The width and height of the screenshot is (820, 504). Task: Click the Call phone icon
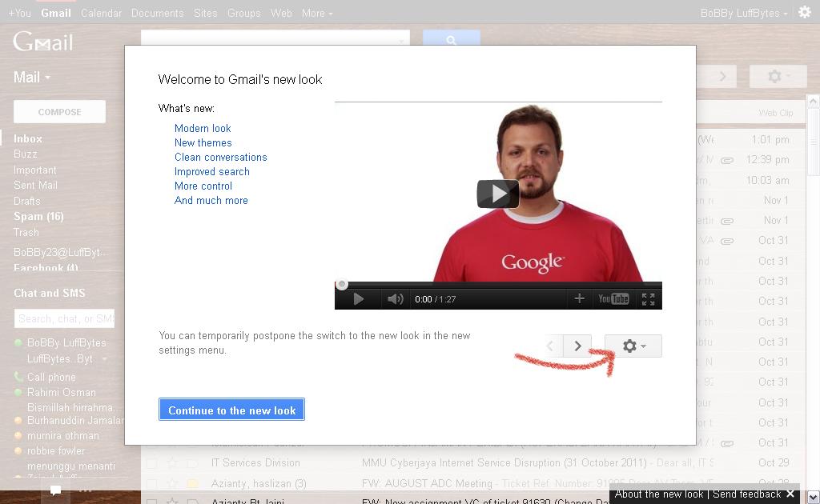[18, 377]
